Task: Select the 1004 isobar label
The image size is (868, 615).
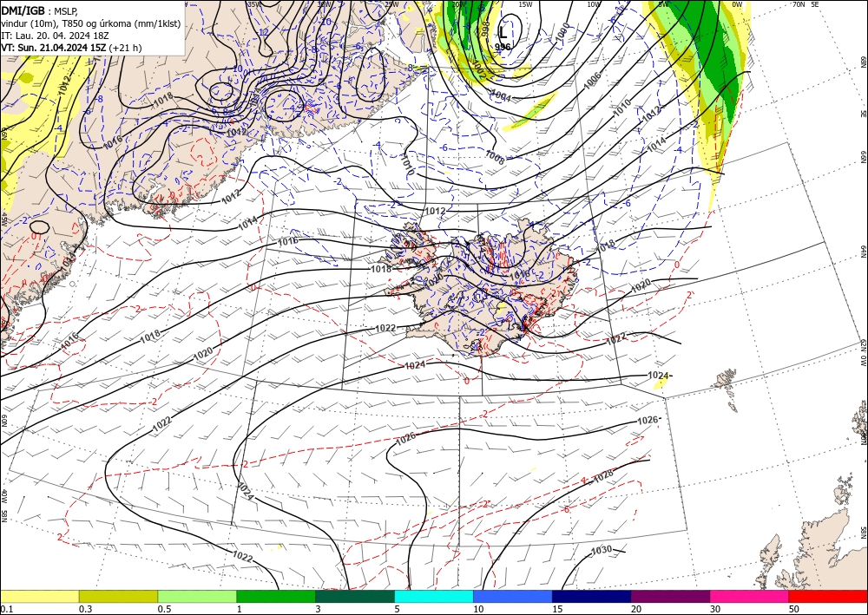Action: coord(501,95)
